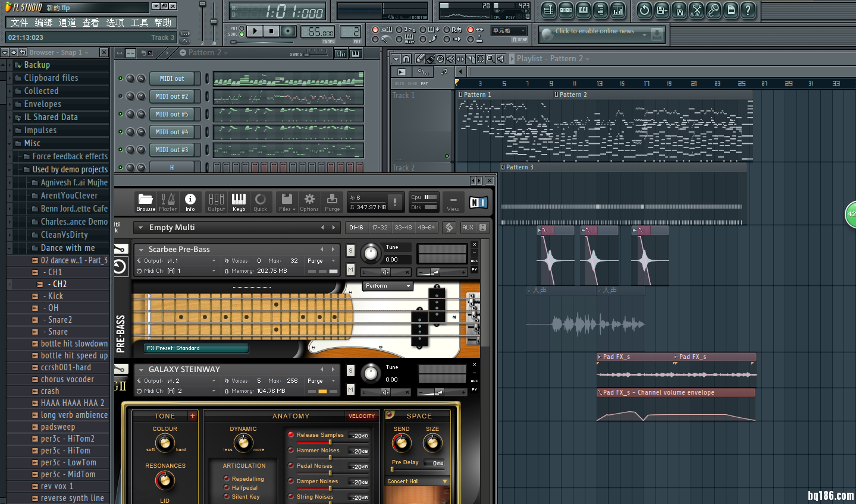Open Kontakt Browse panel
The height and width of the screenshot is (504, 856).
pyautogui.click(x=146, y=202)
